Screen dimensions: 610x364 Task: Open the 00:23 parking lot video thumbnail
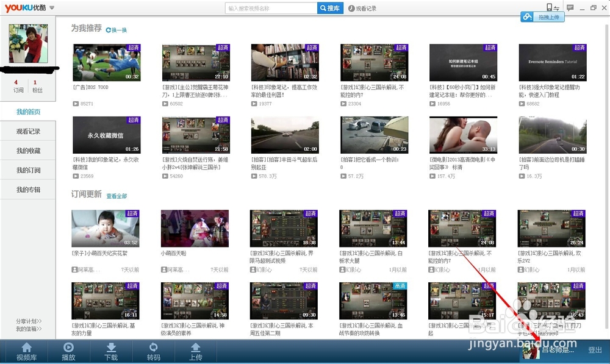[x=375, y=135]
